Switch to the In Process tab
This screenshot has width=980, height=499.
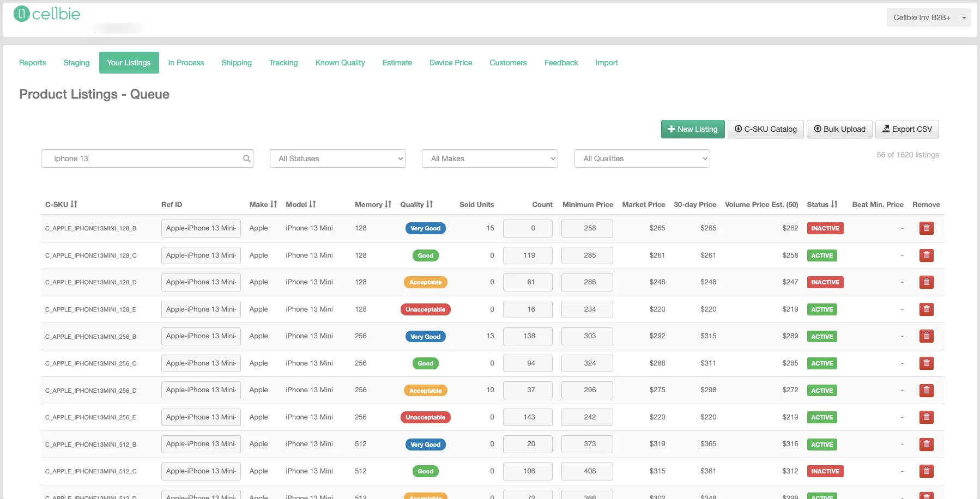pos(186,63)
